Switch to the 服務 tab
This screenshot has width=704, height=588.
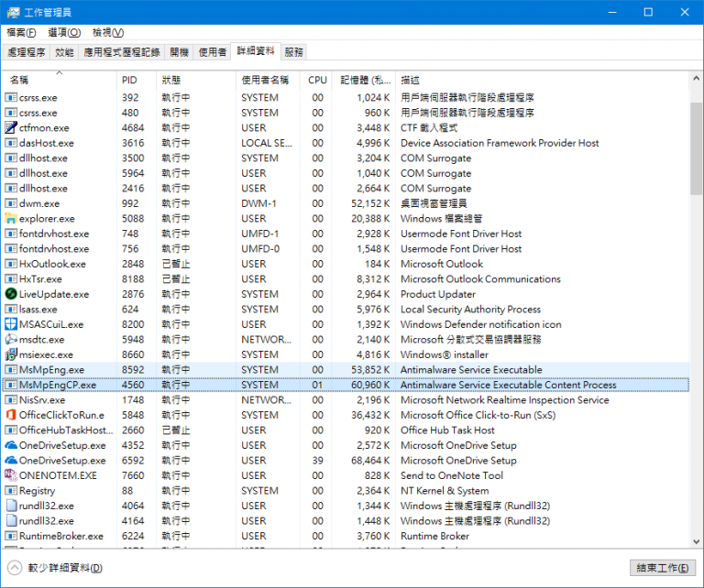(293, 52)
